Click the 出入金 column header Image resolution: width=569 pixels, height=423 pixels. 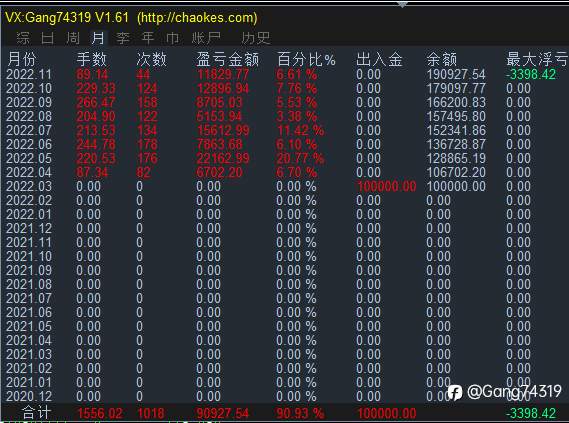tap(379, 59)
